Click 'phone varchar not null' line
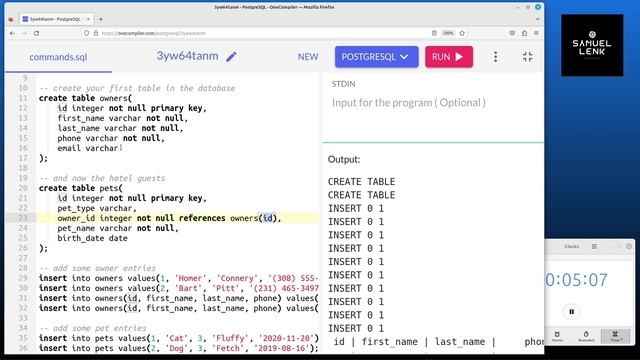 (x=111, y=138)
